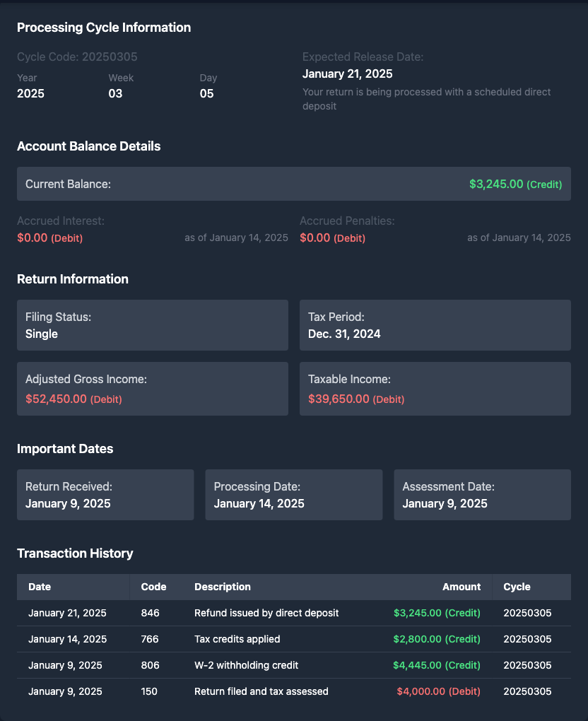Select the Assessment Date card
The height and width of the screenshot is (721, 588).
[x=482, y=495]
